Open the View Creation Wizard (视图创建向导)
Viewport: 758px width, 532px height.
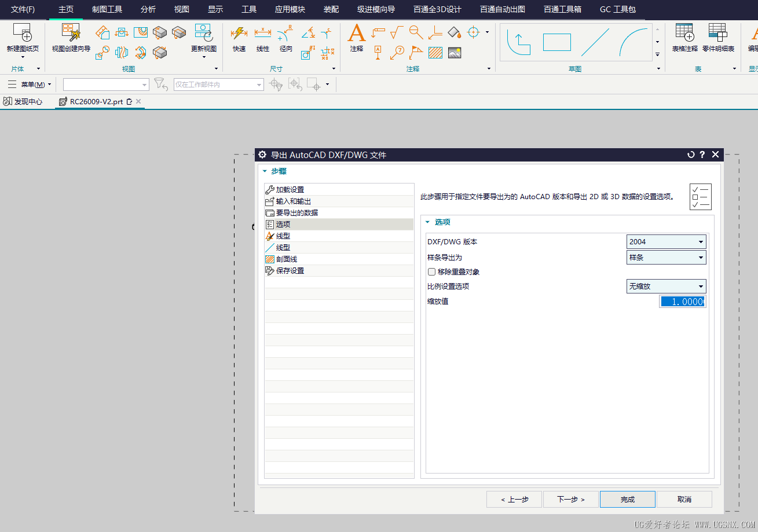point(71,32)
